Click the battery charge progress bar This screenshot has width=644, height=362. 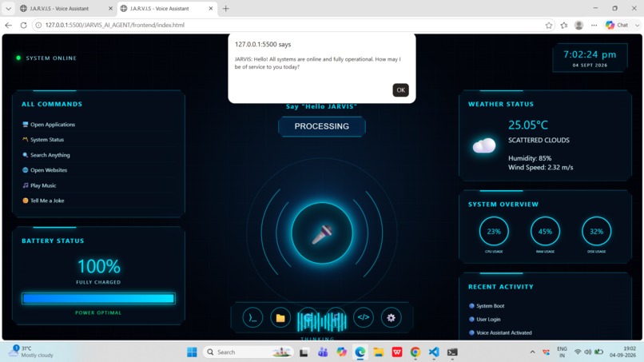click(98, 299)
